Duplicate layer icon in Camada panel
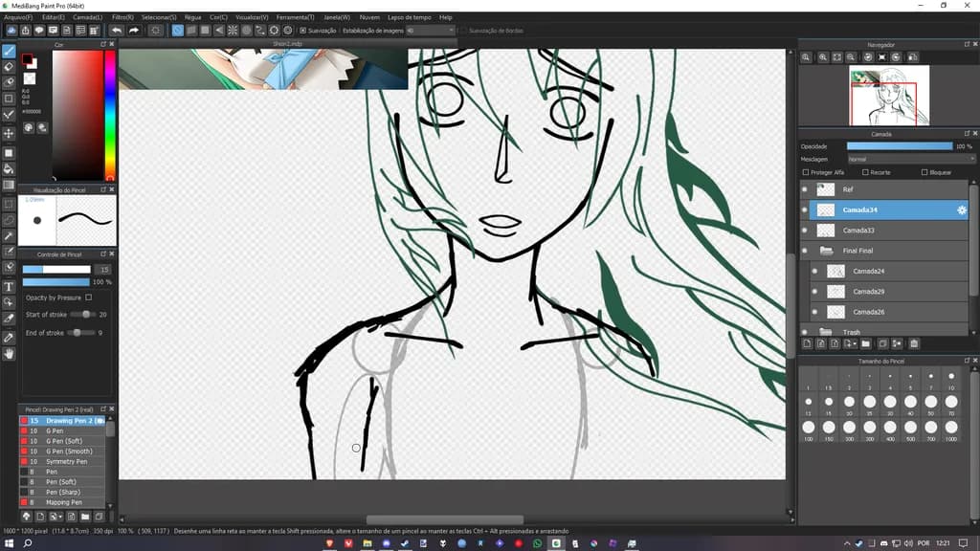The image size is (980, 551). [x=882, y=343]
